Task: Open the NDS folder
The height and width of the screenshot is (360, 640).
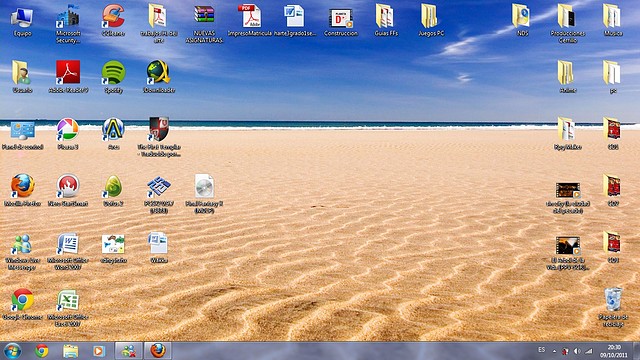Action: [522, 16]
